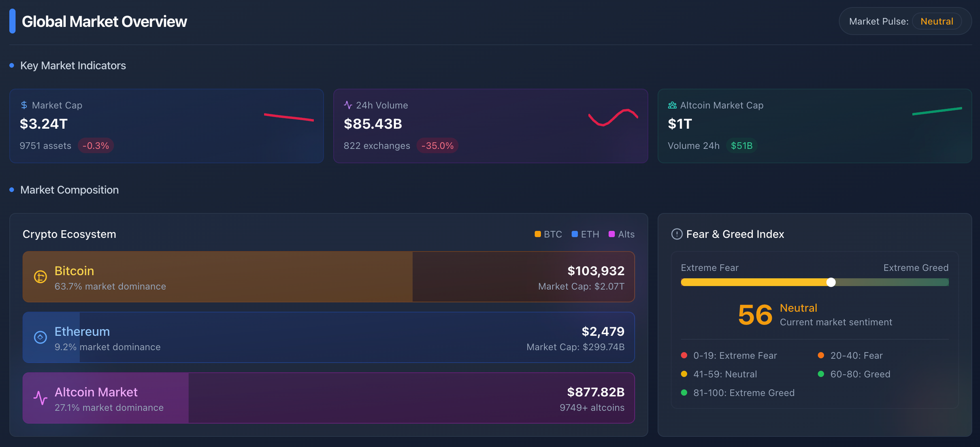
Task: Click the Extreme Greed scale label
Action: [916, 268]
